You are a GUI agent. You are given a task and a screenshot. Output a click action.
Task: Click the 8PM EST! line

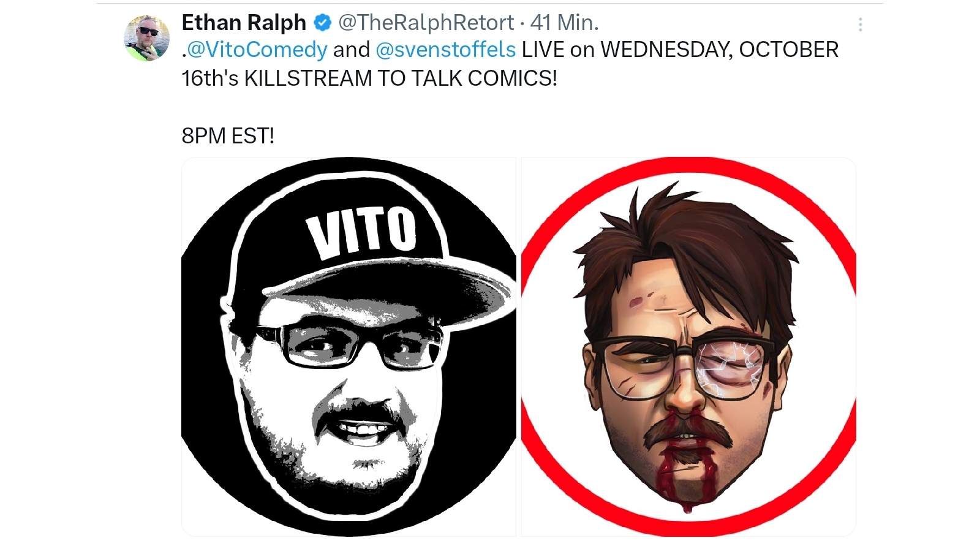[x=228, y=135]
